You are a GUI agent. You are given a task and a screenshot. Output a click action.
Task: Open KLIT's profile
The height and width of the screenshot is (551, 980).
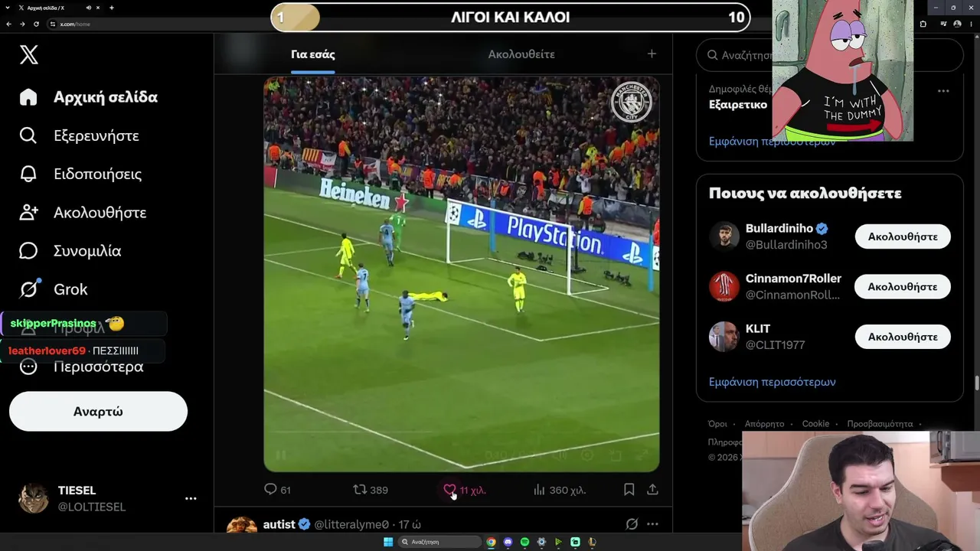(x=758, y=329)
